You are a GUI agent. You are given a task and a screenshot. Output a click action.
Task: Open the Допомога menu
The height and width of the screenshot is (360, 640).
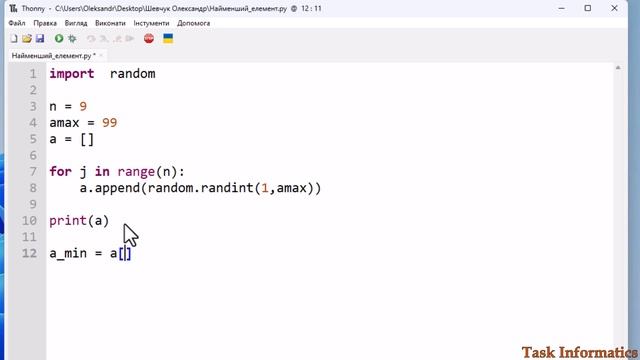pos(193,23)
